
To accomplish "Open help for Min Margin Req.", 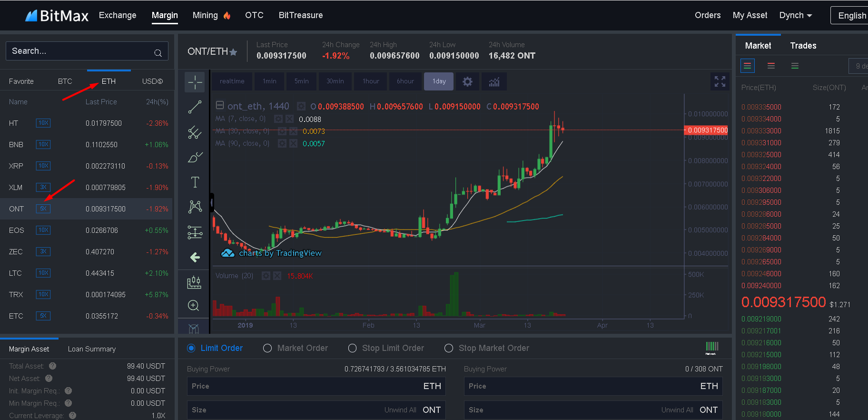I will point(69,403).
